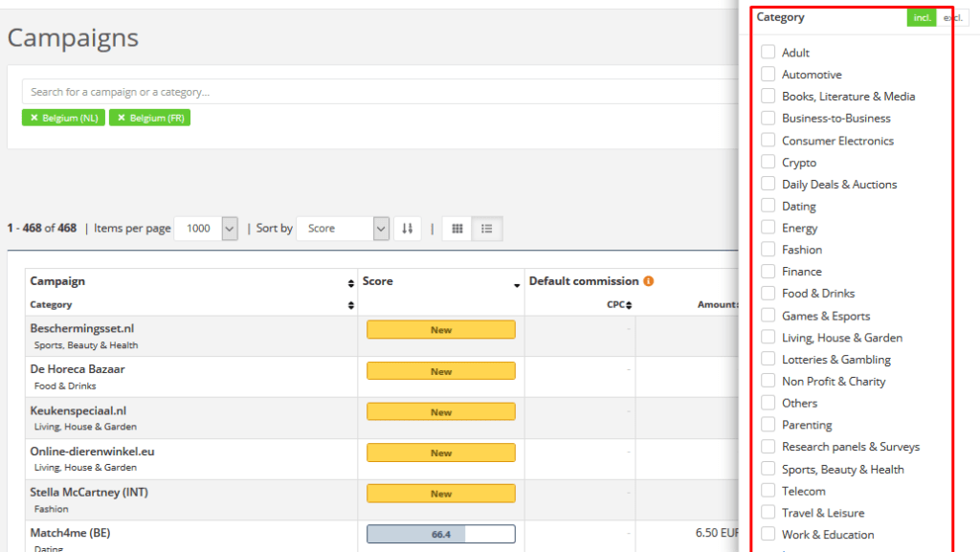Screen dimensions: 980x552
Task: Click the Keukenspeciaal.nl New score badge
Action: pos(441,411)
